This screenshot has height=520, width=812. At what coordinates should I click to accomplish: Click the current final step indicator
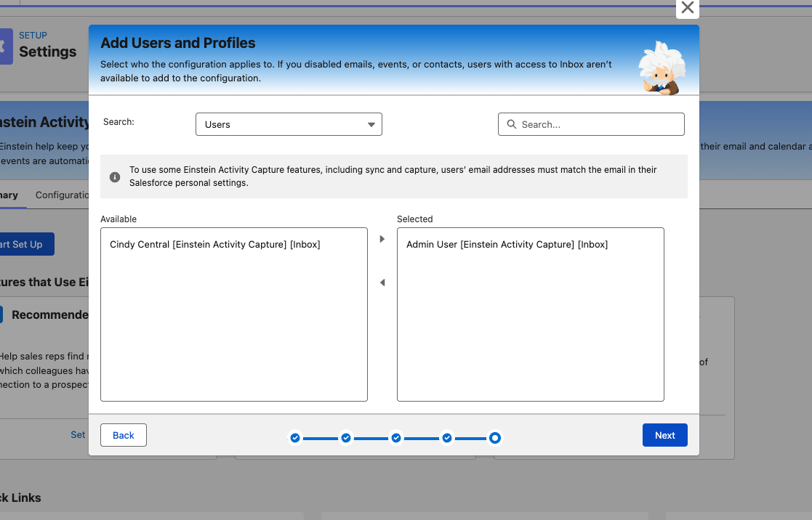(x=494, y=438)
